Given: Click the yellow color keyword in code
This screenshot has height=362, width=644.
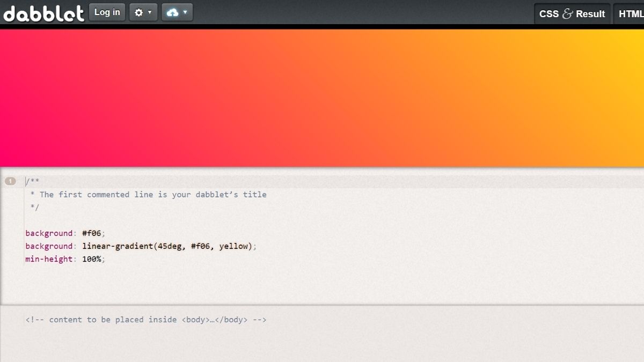Looking at the screenshot, I should [233, 246].
